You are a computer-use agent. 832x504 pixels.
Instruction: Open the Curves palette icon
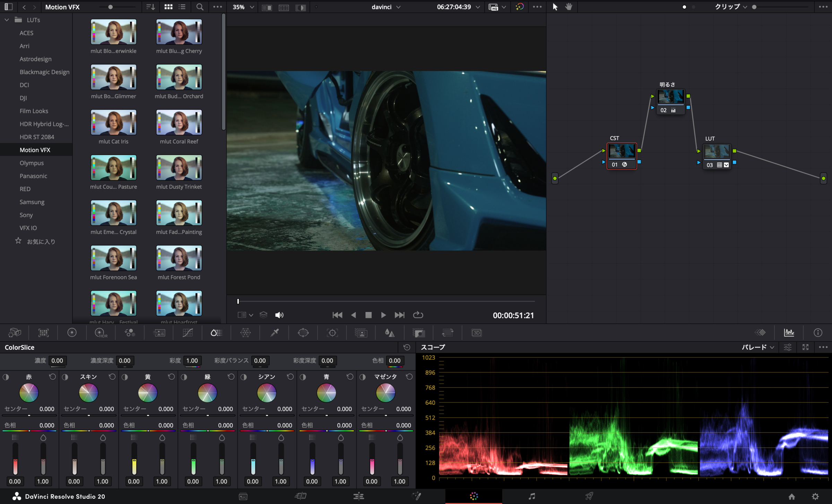click(x=188, y=333)
